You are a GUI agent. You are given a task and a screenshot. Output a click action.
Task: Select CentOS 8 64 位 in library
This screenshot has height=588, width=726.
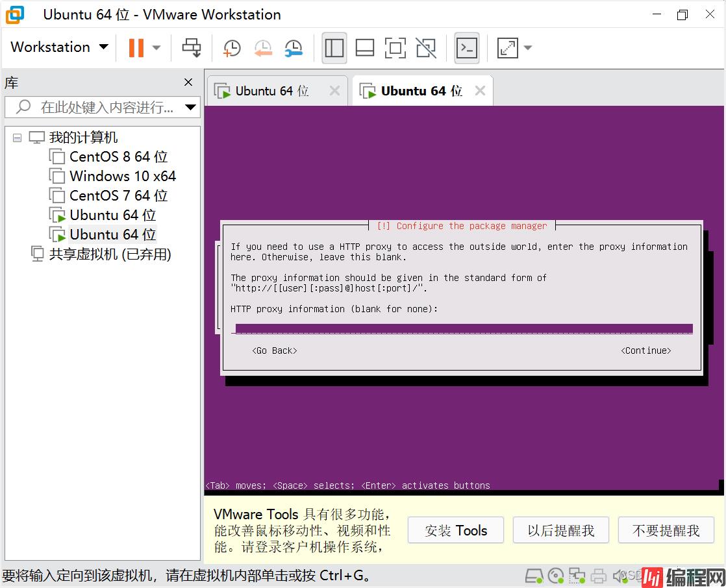[118, 157]
